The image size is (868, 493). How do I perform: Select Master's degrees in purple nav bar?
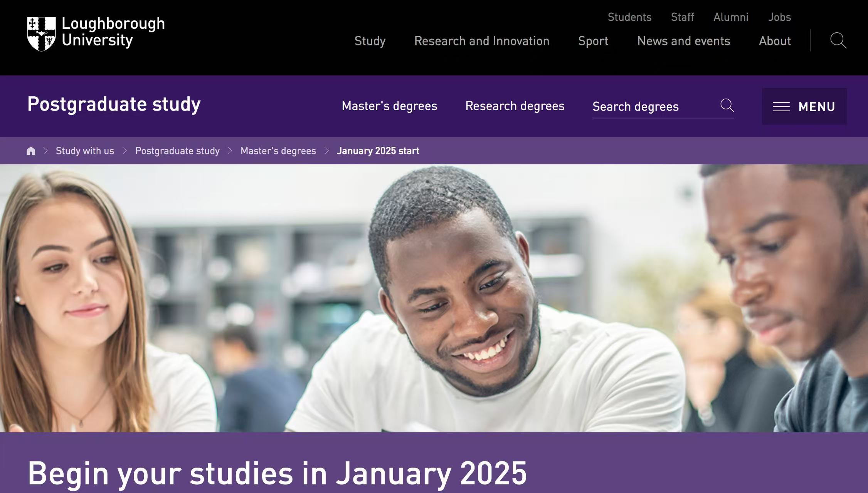tap(389, 106)
